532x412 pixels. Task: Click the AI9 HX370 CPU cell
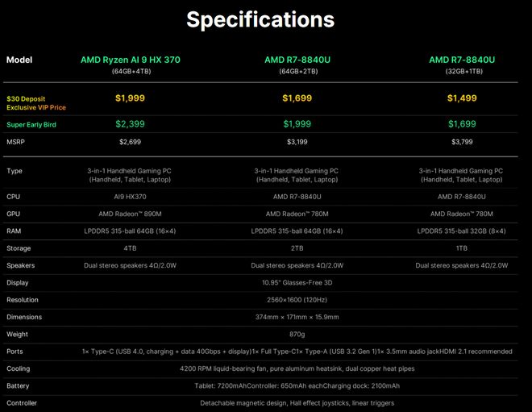130,196
